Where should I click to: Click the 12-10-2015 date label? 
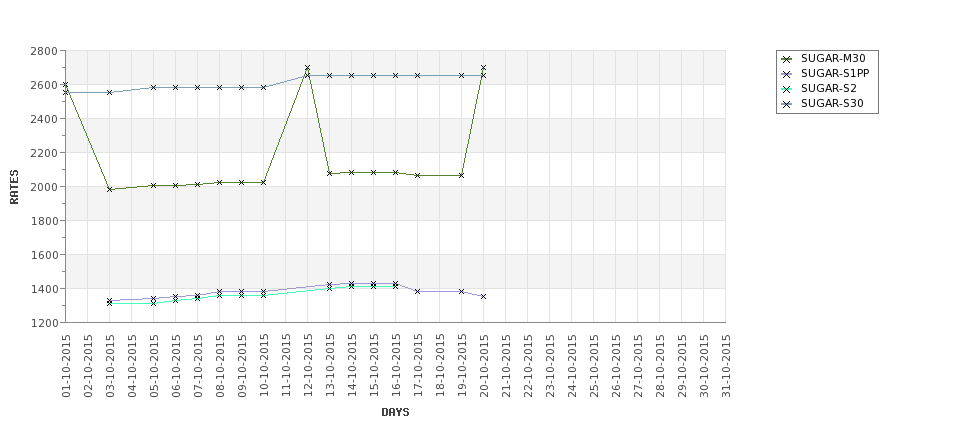pos(308,366)
